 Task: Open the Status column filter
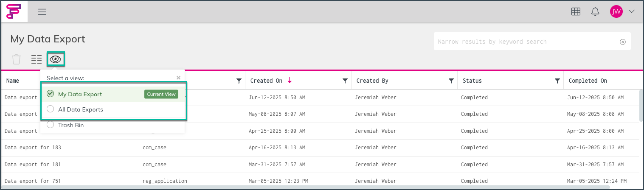click(x=557, y=81)
